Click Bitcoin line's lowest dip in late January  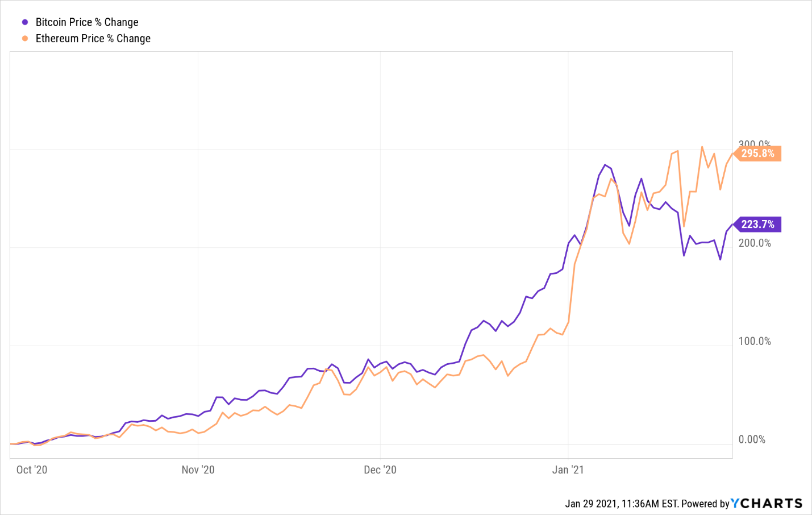point(720,260)
